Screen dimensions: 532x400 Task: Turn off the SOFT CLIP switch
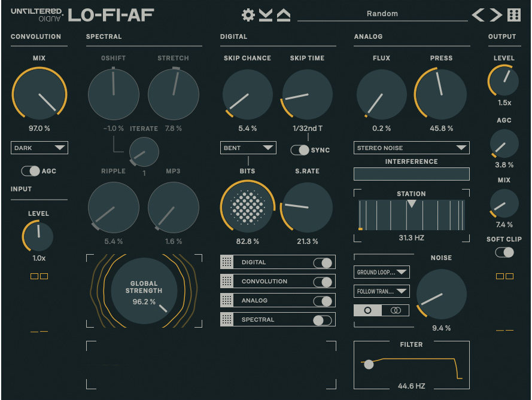(503, 253)
